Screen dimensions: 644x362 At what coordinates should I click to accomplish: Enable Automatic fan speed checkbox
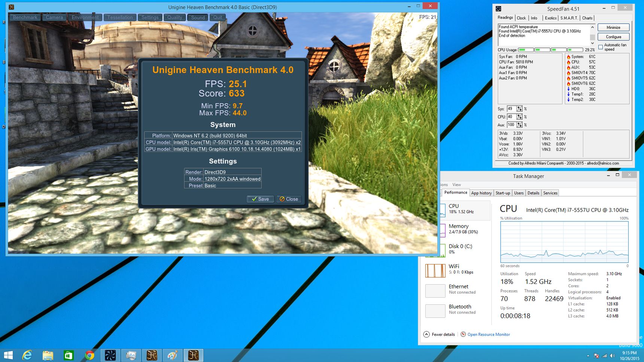point(601,47)
